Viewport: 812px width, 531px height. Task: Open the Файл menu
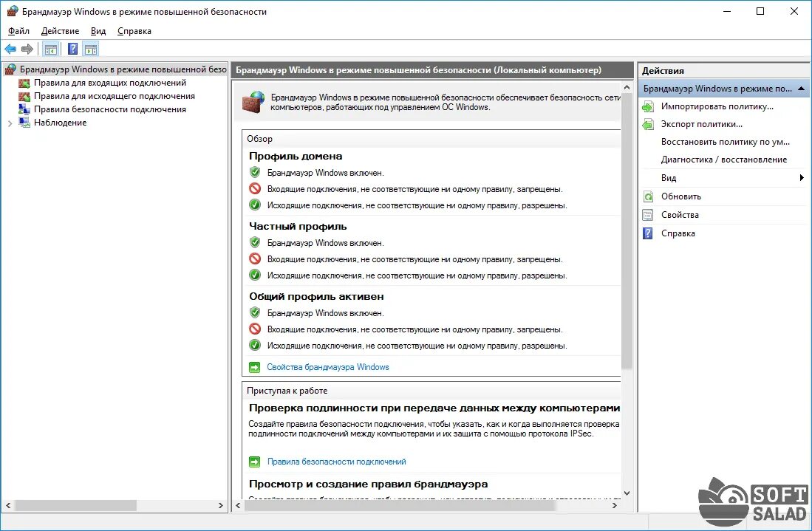point(18,31)
